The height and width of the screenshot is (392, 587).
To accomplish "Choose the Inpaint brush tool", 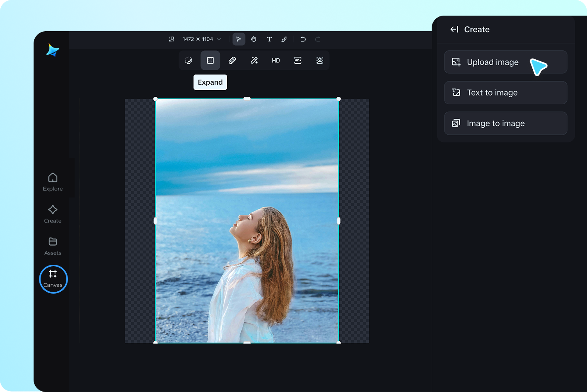I will point(189,61).
